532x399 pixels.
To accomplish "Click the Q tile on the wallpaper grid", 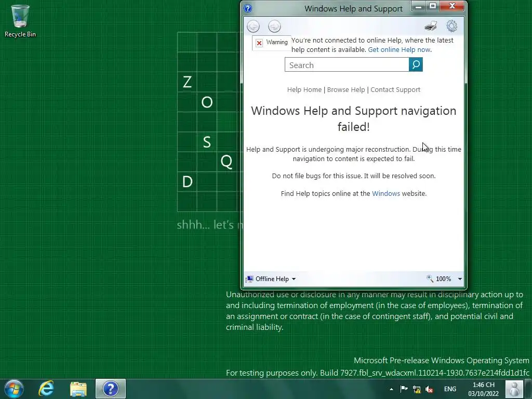I will coord(227,162).
